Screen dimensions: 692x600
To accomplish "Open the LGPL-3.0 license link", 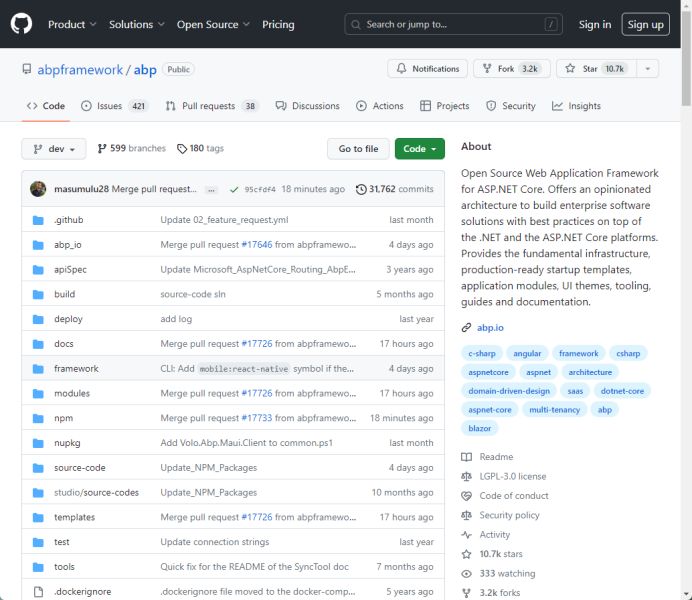I will coord(513,476).
